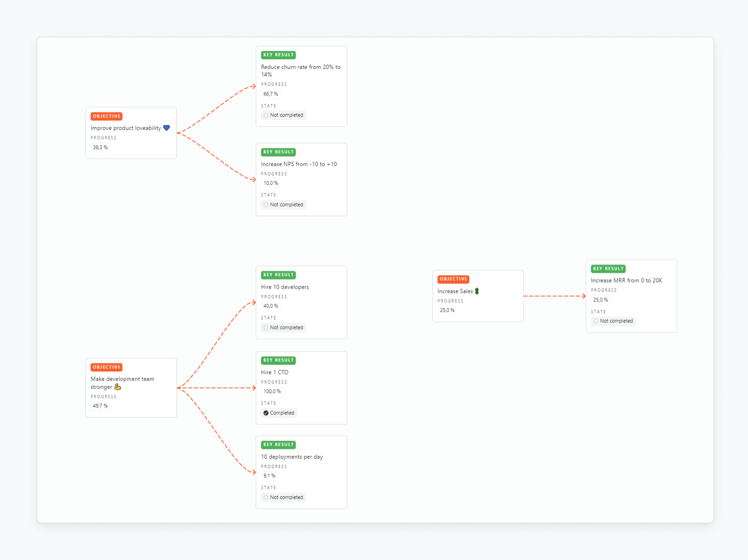Click the flexed bicep emoji icon
Screen dimensions: 748x560
pyautogui.click(x=118, y=387)
